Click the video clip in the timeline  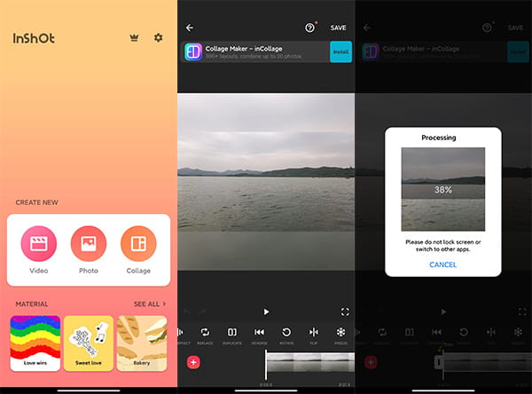coord(310,362)
